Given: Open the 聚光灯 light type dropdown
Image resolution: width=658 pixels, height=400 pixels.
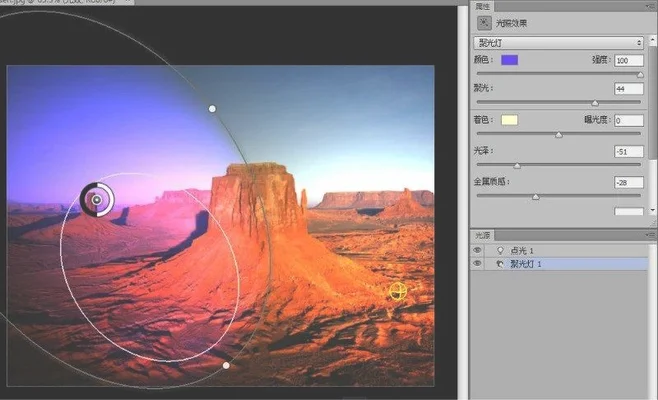Looking at the screenshot, I should [x=559, y=42].
